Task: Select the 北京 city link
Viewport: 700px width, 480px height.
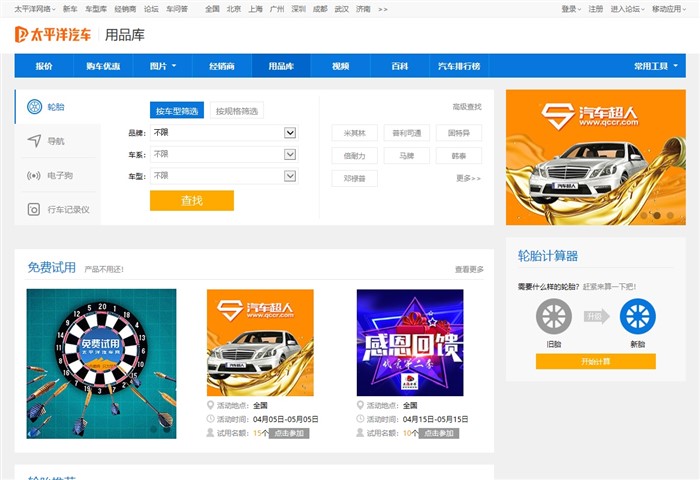Action: pos(234,9)
